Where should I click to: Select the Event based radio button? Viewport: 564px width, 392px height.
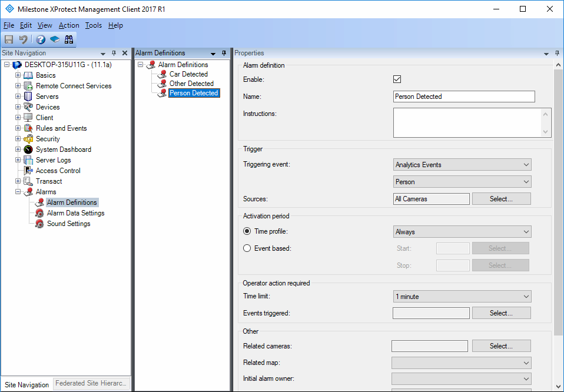247,248
